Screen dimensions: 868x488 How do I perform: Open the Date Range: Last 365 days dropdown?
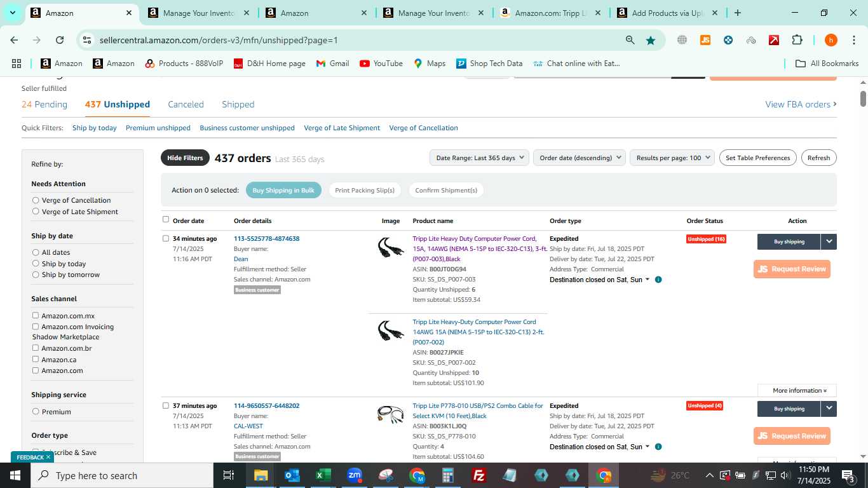pos(479,158)
